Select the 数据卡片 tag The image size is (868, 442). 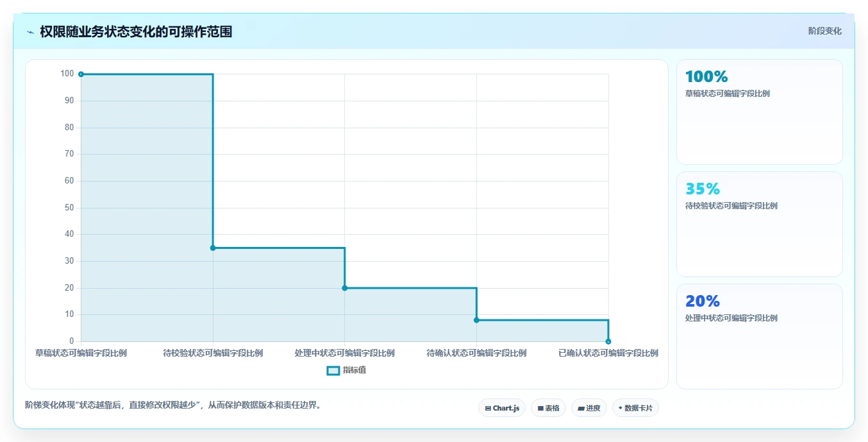pos(635,408)
